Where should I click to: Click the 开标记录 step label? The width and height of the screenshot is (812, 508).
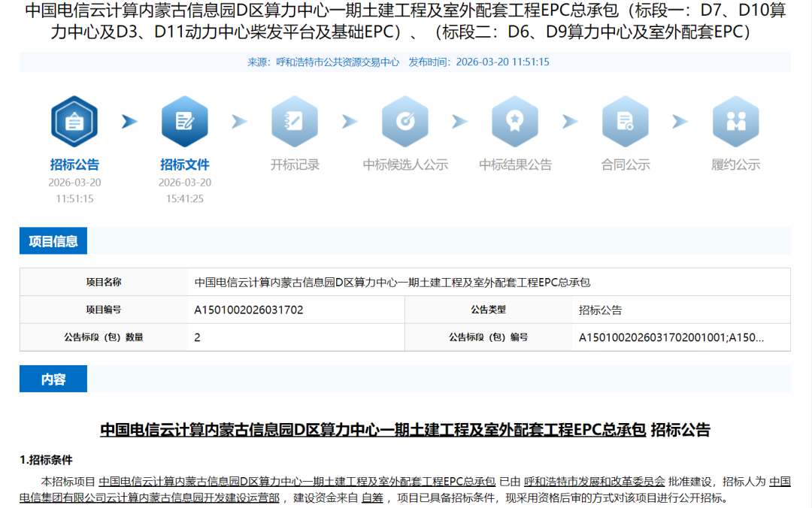point(295,165)
